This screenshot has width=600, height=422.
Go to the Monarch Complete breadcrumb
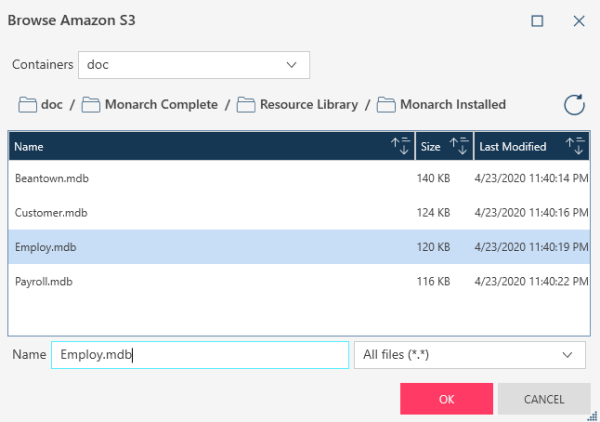pyautogui.click(x=161, y=104)
